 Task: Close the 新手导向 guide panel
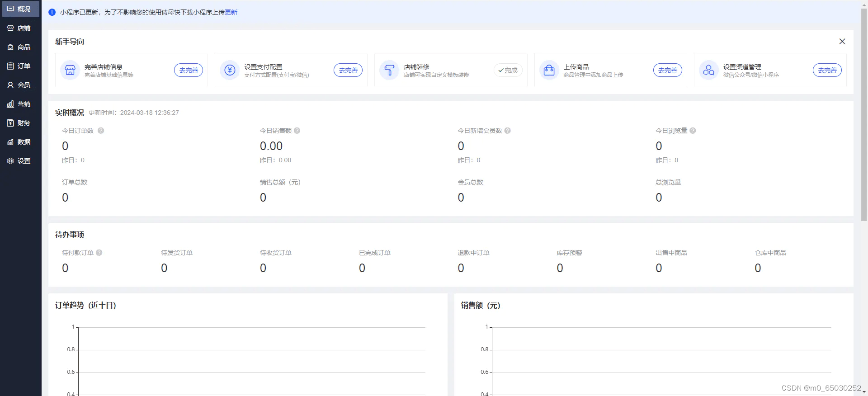[x=842, y=42]
